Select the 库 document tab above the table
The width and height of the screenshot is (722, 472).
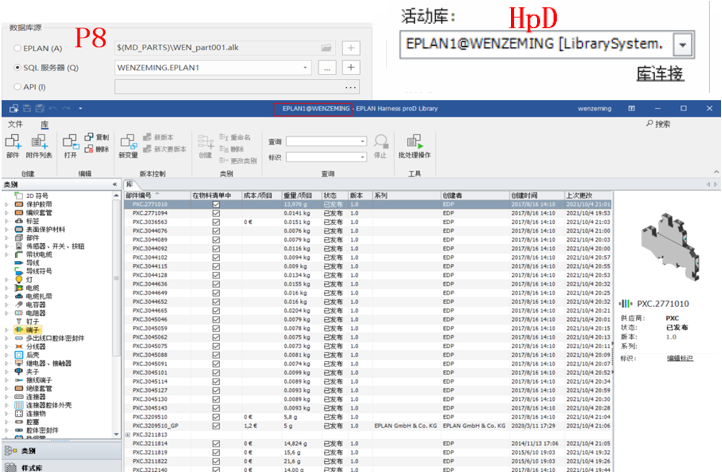[130, 185]
